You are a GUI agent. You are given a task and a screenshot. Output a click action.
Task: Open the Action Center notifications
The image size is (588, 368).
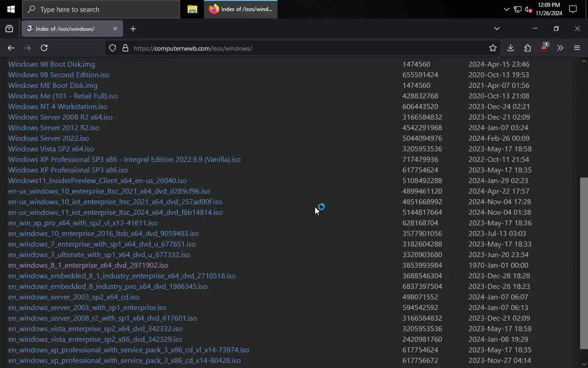coord(573,9)
